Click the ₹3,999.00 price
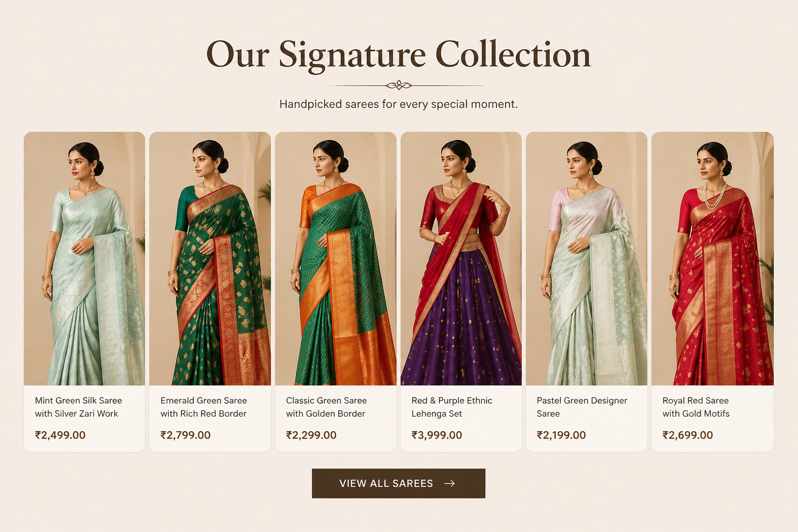 click(437, 435)
